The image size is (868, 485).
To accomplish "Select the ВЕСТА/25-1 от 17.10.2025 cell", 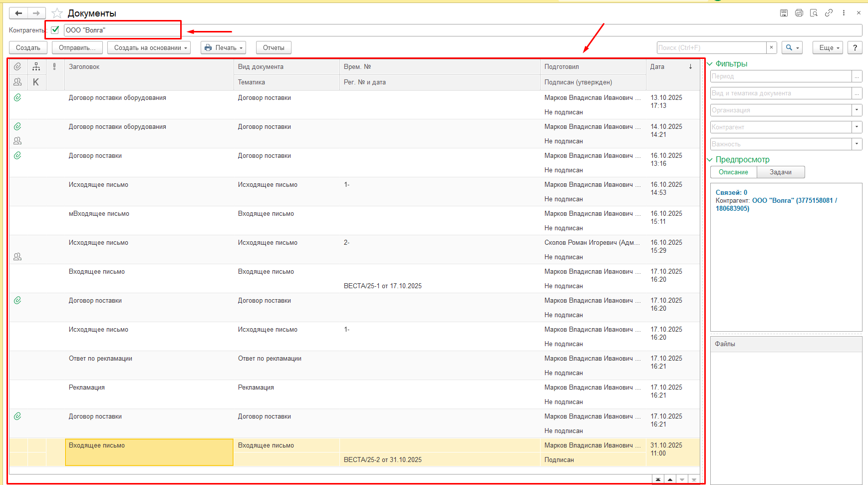I will click(x=383, y=286).
